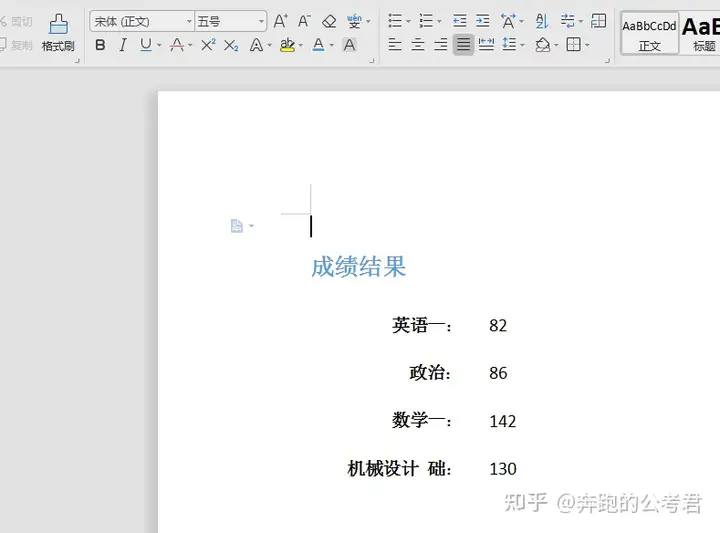Expand the dropdown next to the page icon
This screenshot has height=533, width=720.
click(x=251, y=226)
